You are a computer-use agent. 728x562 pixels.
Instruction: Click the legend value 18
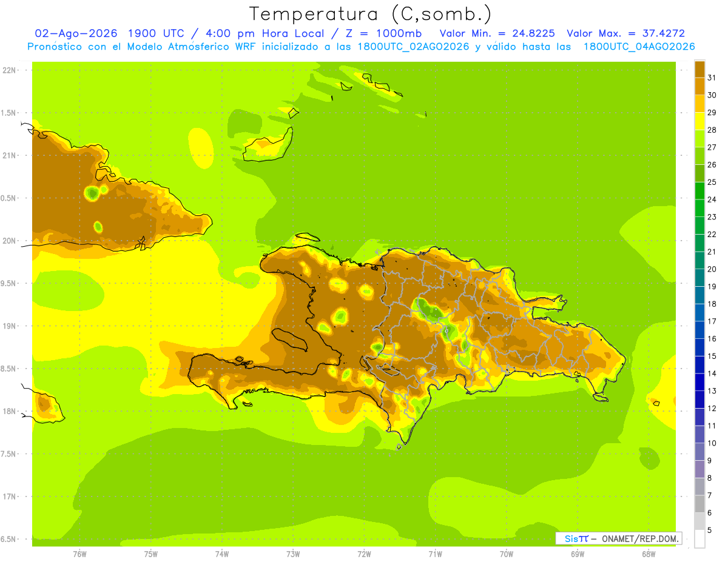click(712, 304)
